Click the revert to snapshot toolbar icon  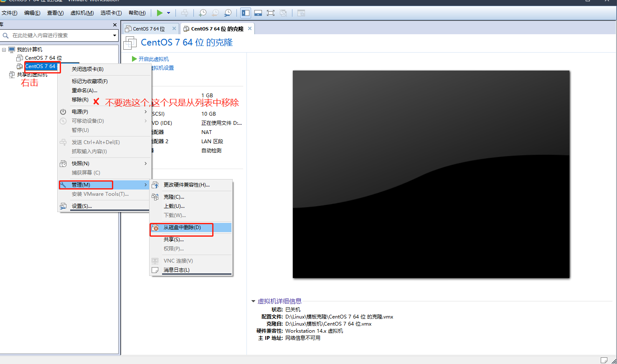point(215,13)
